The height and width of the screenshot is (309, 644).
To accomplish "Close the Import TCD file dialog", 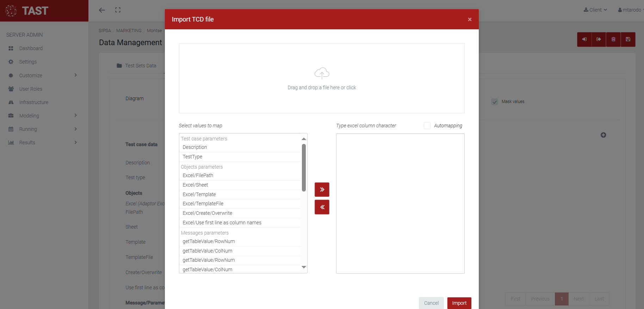I will click(469, 19).
